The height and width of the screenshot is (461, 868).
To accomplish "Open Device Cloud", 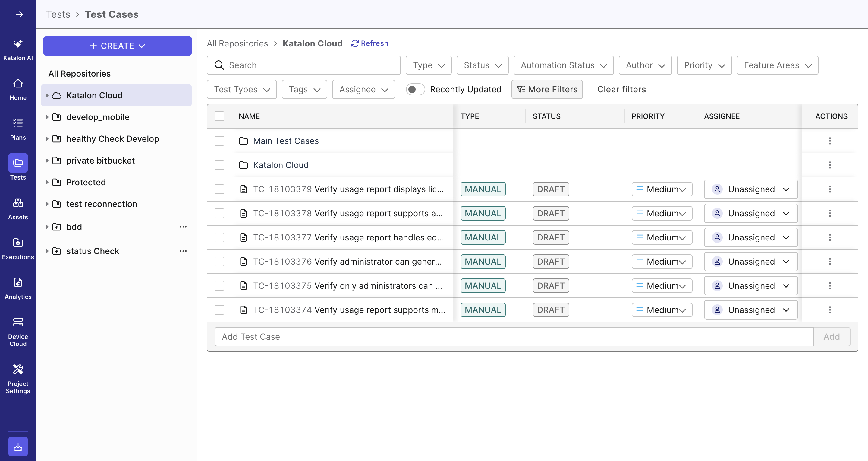I will 18,332.
